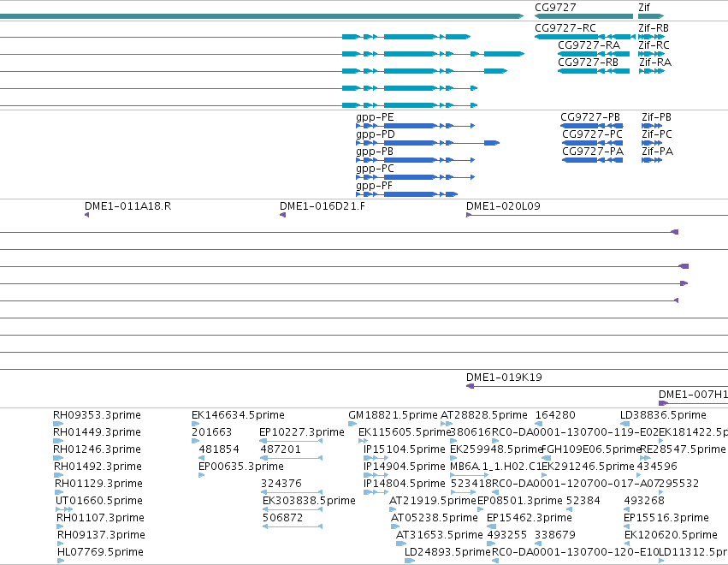Click the EP15516.3prime EST label
728x565 pixels.
point(666,518)
